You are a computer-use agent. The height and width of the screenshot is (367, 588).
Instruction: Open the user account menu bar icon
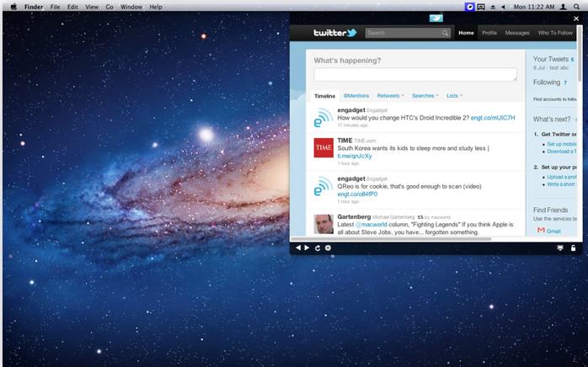click(564, 7)
